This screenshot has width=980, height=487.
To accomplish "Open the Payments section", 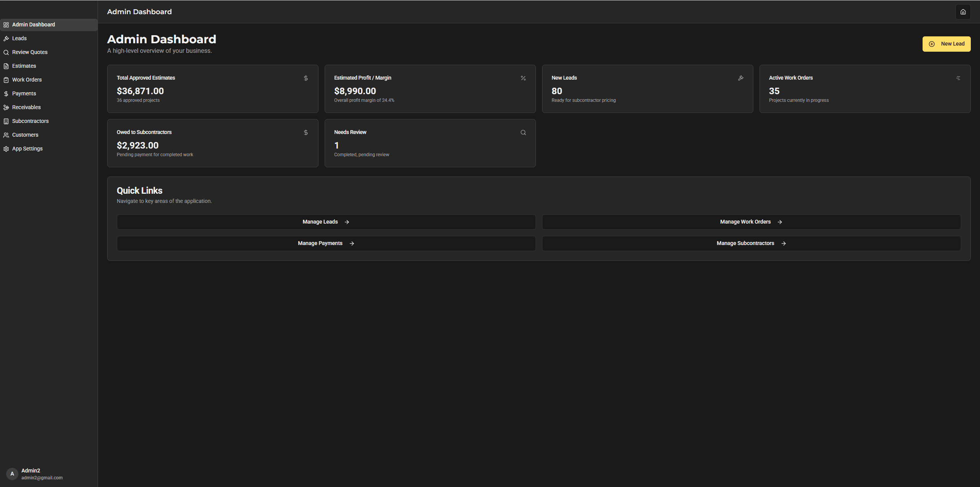I will [x=49, y=93].
